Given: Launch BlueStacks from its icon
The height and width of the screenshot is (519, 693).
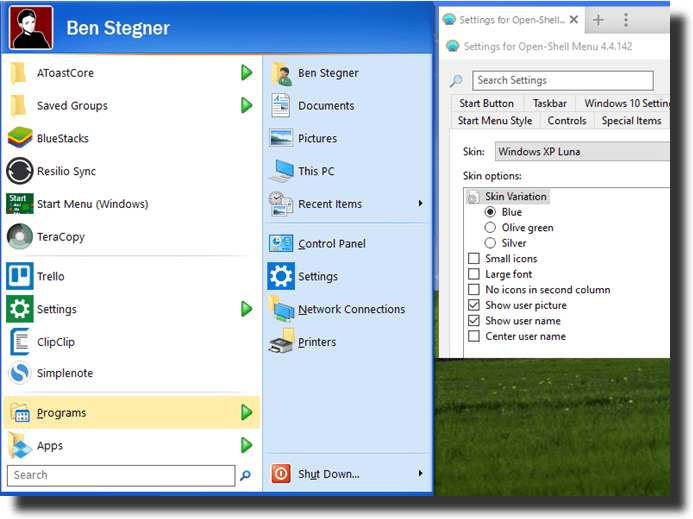Looking at the screenshot, I should tap(20, 138).
